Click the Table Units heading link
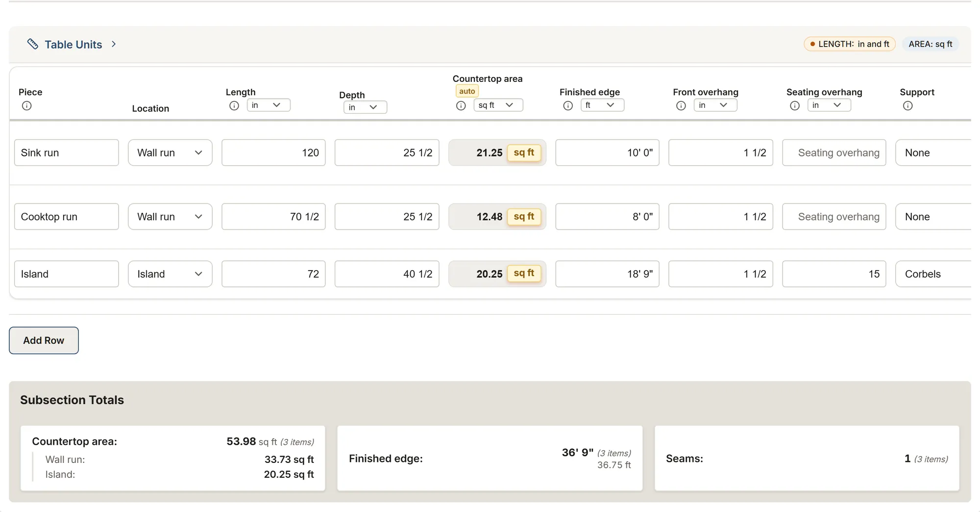This screenshot has width=980, height=512. pos(73,45)
